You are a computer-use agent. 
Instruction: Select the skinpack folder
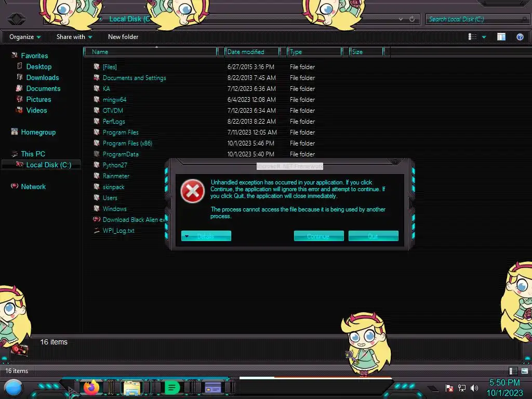(113, 187)
